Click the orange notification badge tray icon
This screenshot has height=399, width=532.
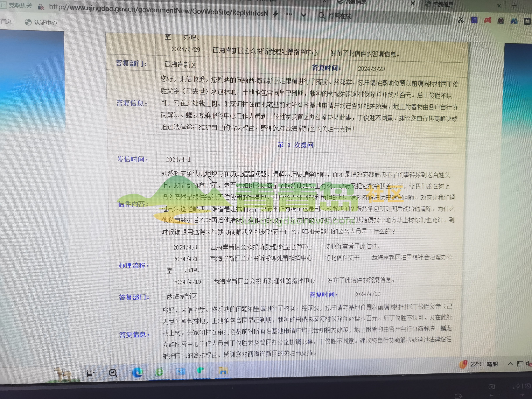[463, 364]
